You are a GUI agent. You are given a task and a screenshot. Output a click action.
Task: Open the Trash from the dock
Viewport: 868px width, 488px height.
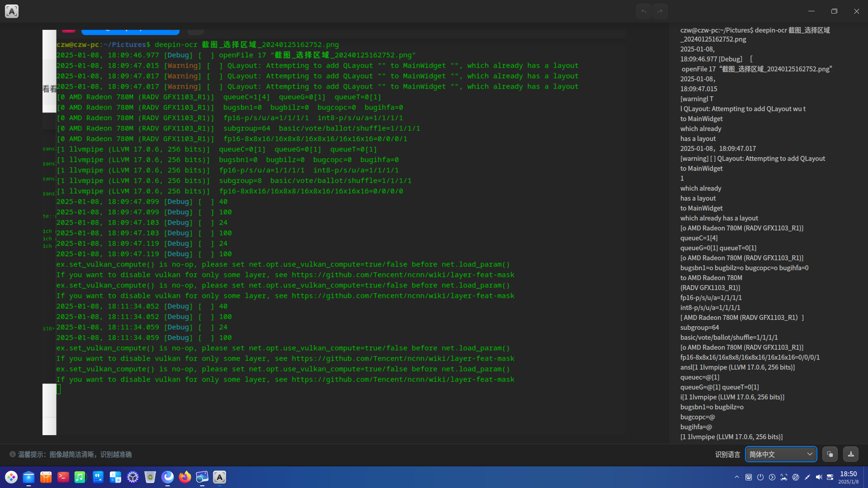click(150, 477)
